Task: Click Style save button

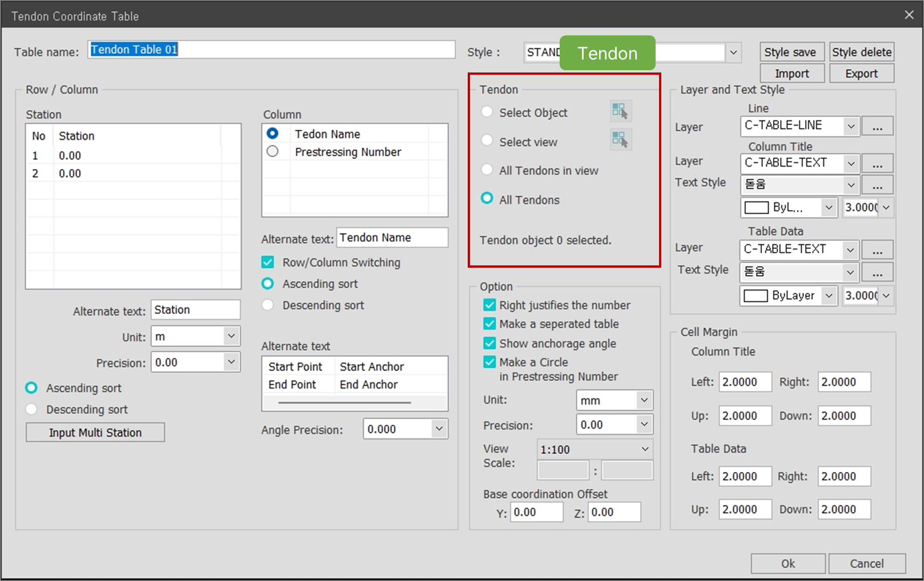Action: [x=792, y=52]
